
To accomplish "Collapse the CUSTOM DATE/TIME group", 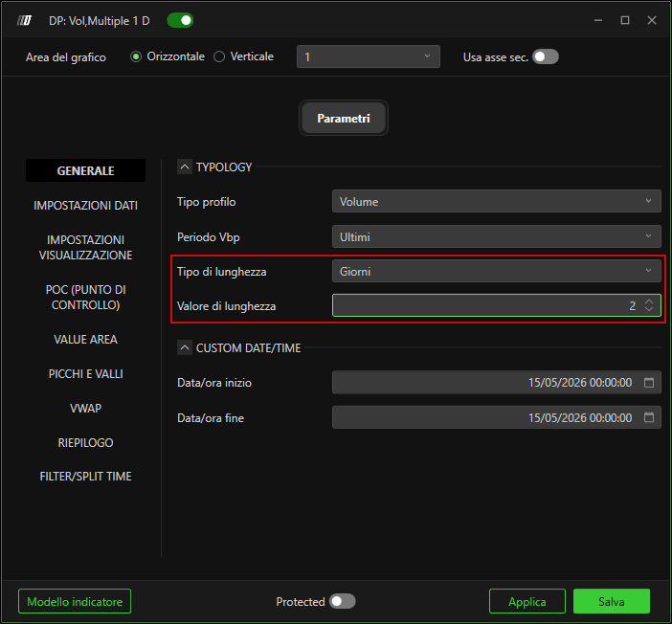I will 185,347.
